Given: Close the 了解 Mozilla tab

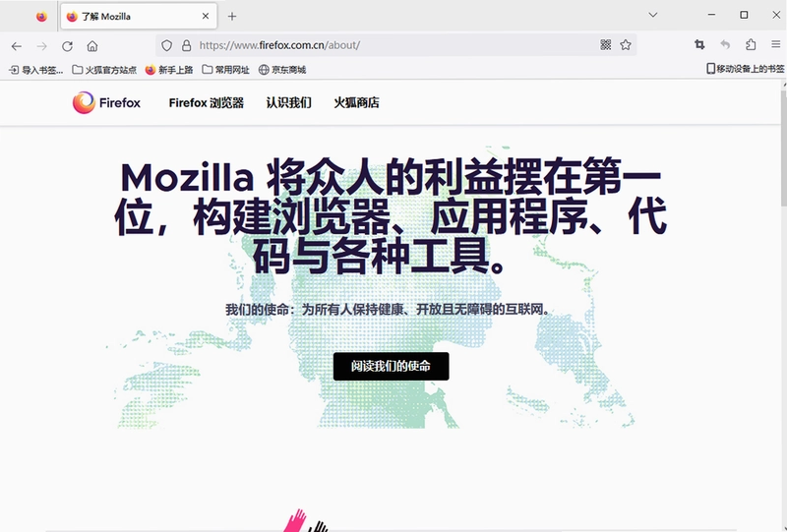Looking at the screenshot, I should tap(206, 16).
